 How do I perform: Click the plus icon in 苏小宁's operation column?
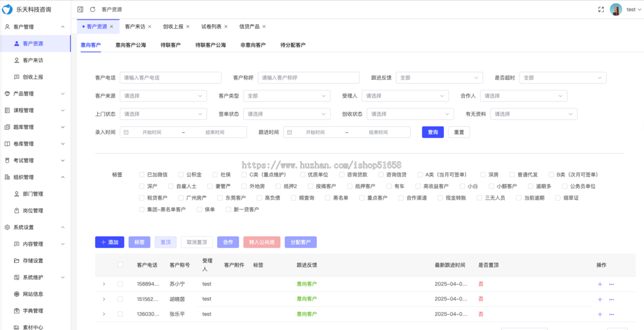[x=599, y=284]
